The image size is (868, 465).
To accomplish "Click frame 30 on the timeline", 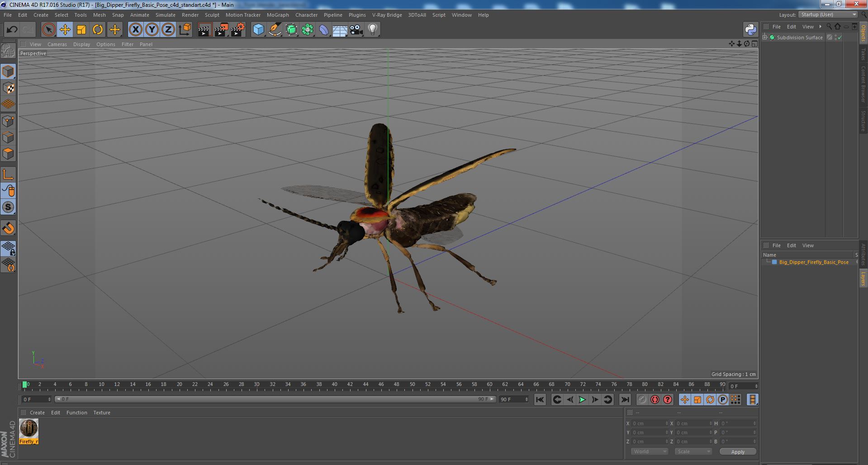I will pyautogui.click(x=256, y=385).
